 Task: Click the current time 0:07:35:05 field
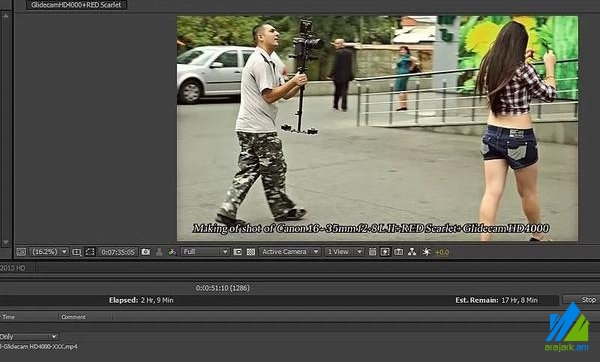(118, 252)
